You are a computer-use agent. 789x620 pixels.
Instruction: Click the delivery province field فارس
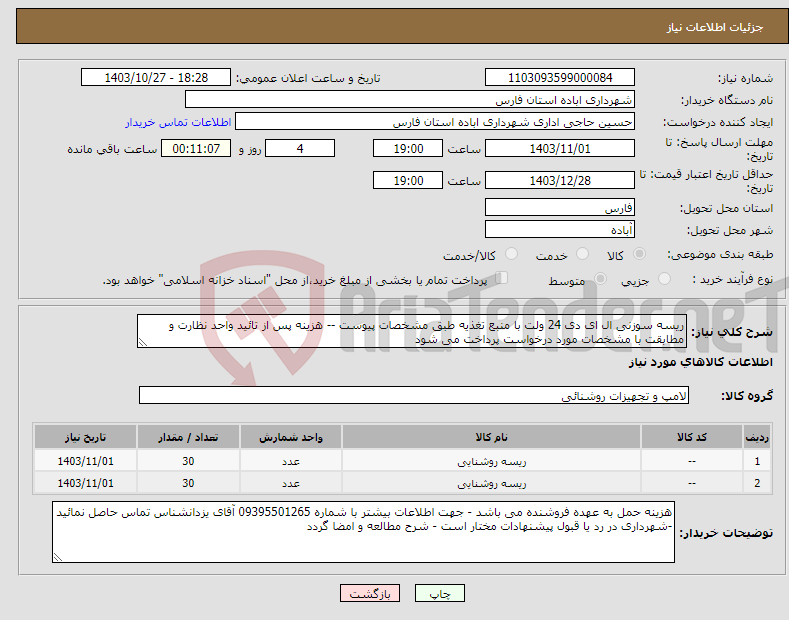pos(560,207)
